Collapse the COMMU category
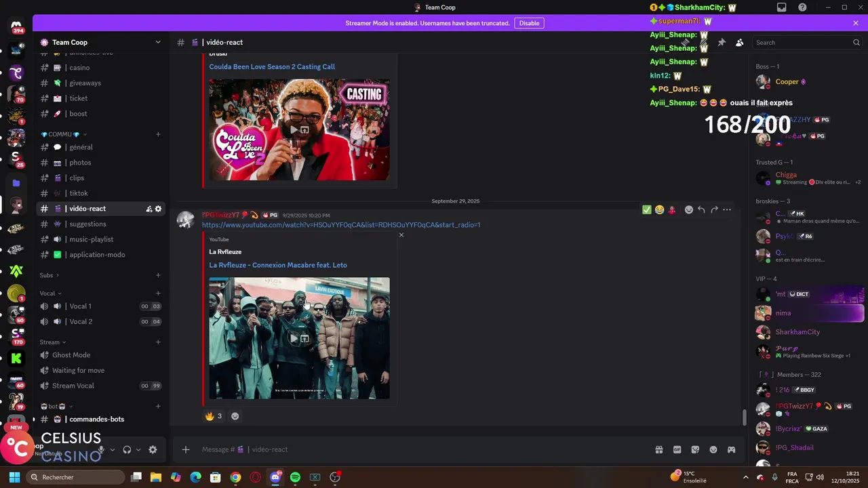The image size is (868, 488). point(63,134)
